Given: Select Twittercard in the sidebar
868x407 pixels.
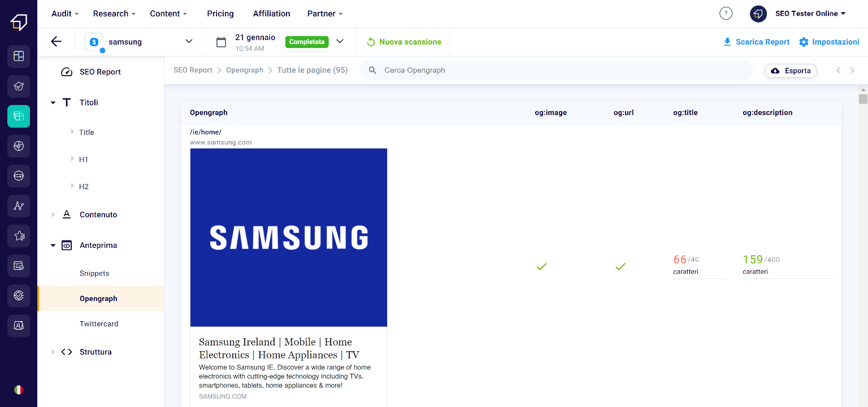Looking at the screenshot, I should point(99,324).
